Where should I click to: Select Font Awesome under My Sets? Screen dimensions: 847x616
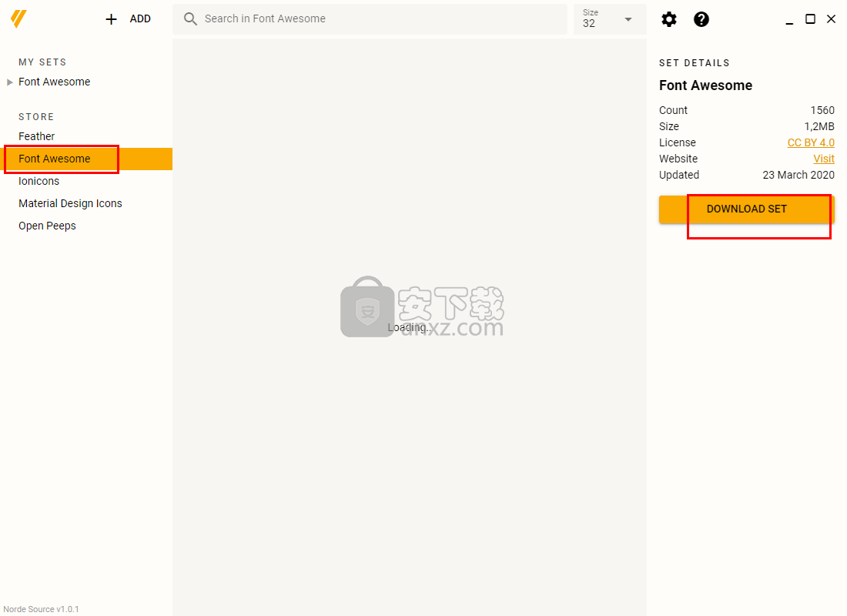[x=55, y=82]
